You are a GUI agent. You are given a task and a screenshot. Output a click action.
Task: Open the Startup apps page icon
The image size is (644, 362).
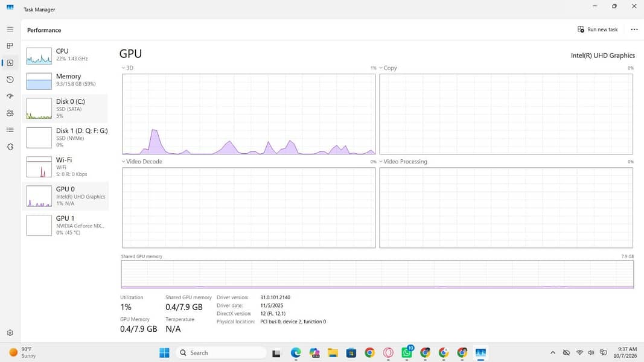click(10, 96)
